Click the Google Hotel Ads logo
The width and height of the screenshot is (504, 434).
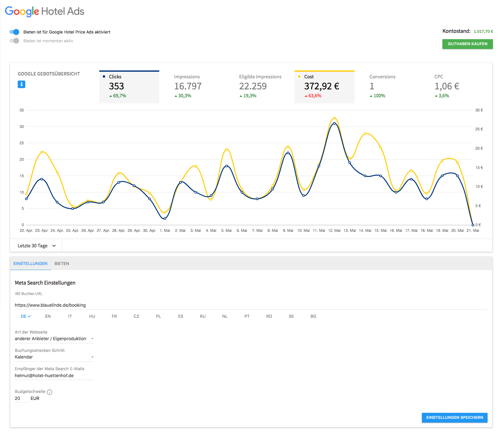tap(45, 11)
